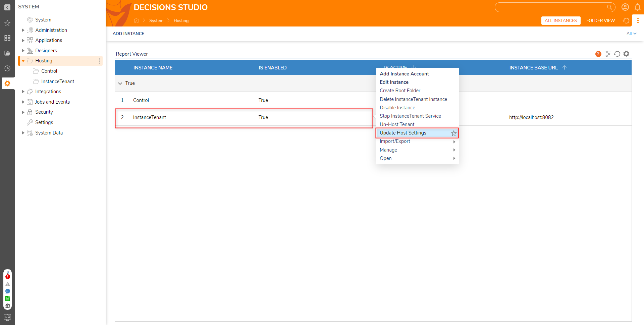Viewport: 644px width, 325px height.
Task: Open the red error notifications icon
Action: coord(8,277)
